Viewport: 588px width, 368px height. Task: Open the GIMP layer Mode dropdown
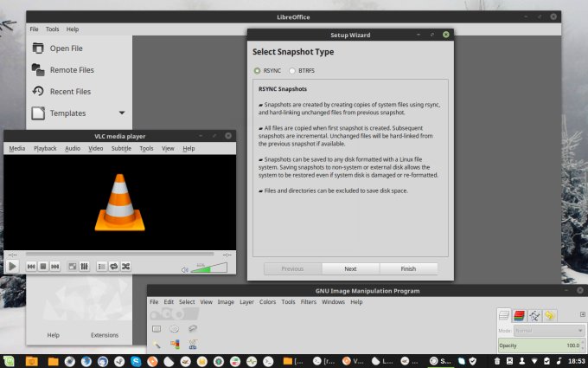[x=550, y=331]
